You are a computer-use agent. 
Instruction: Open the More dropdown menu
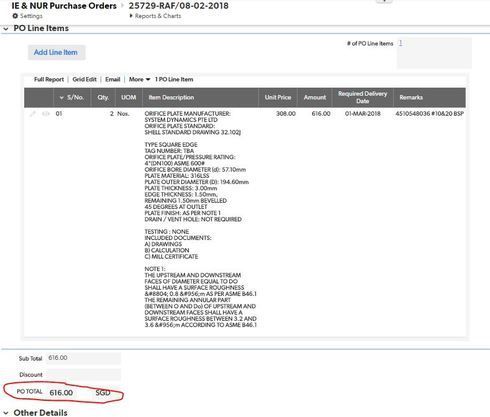tap(139, 79)
